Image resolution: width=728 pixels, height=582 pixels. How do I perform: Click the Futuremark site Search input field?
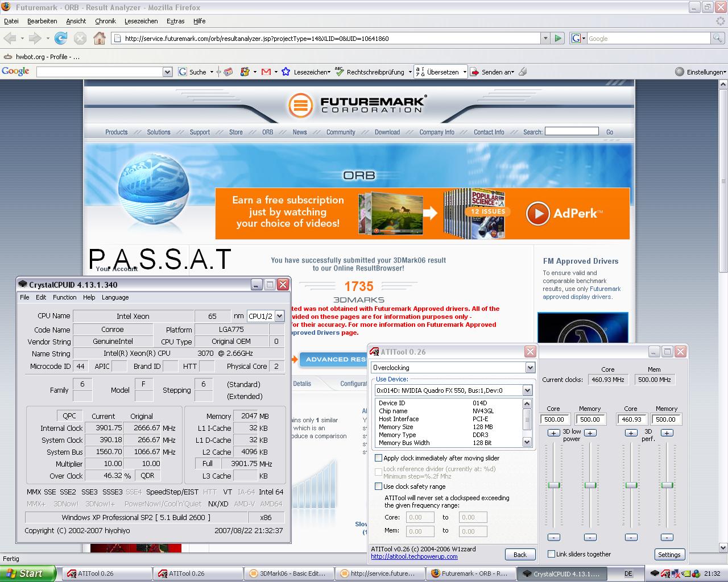coord(572,131)
